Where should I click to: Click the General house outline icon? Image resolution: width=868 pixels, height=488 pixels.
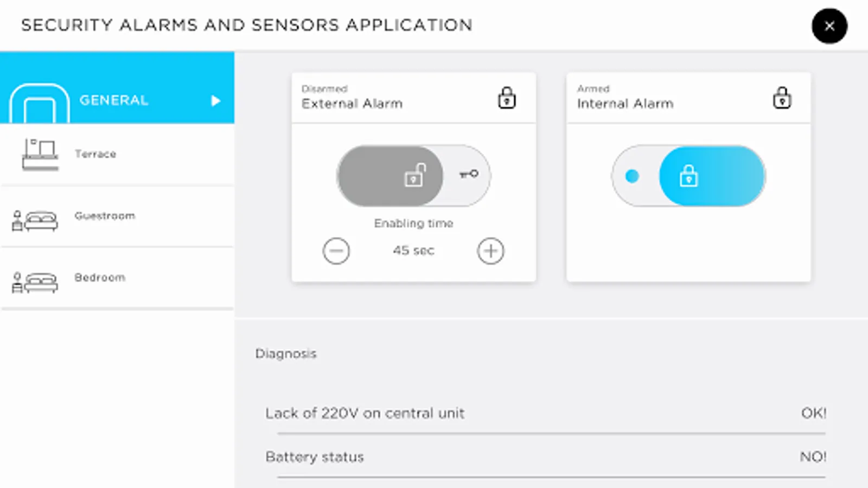(40, 104)
